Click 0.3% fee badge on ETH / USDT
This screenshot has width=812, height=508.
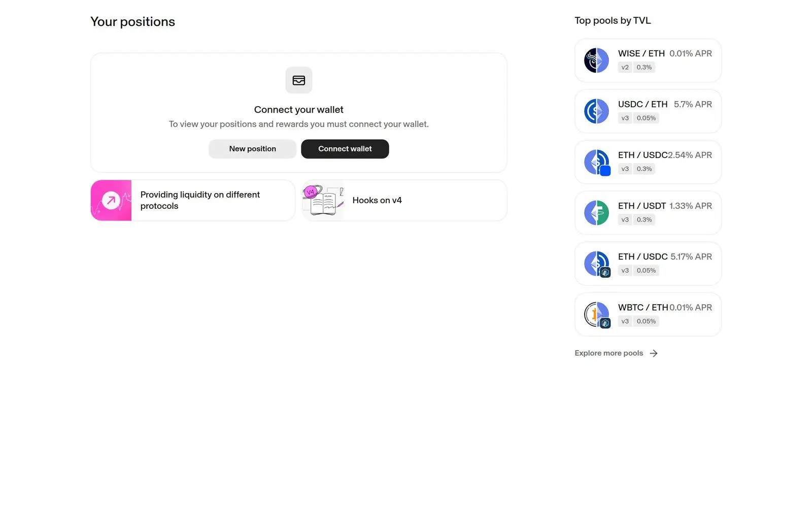[644, 219]
